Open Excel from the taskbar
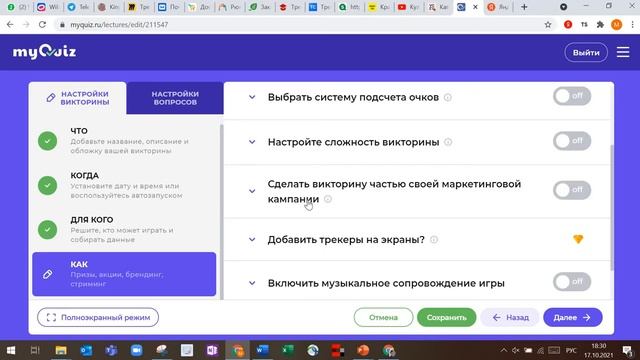 click(288, 350)
